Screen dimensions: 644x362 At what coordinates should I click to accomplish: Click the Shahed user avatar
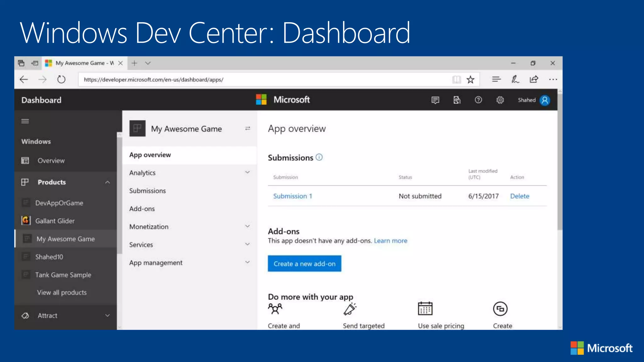click(x=545, y=100)
